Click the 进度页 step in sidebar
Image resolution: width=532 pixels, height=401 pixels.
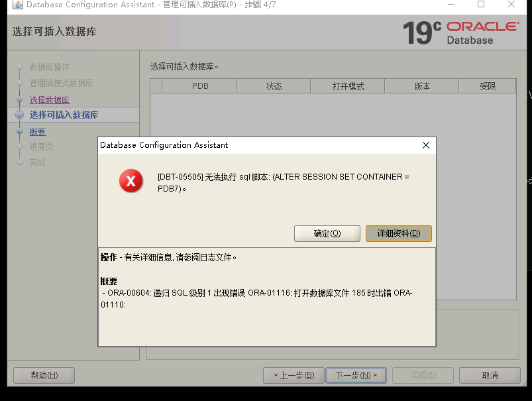41,146
